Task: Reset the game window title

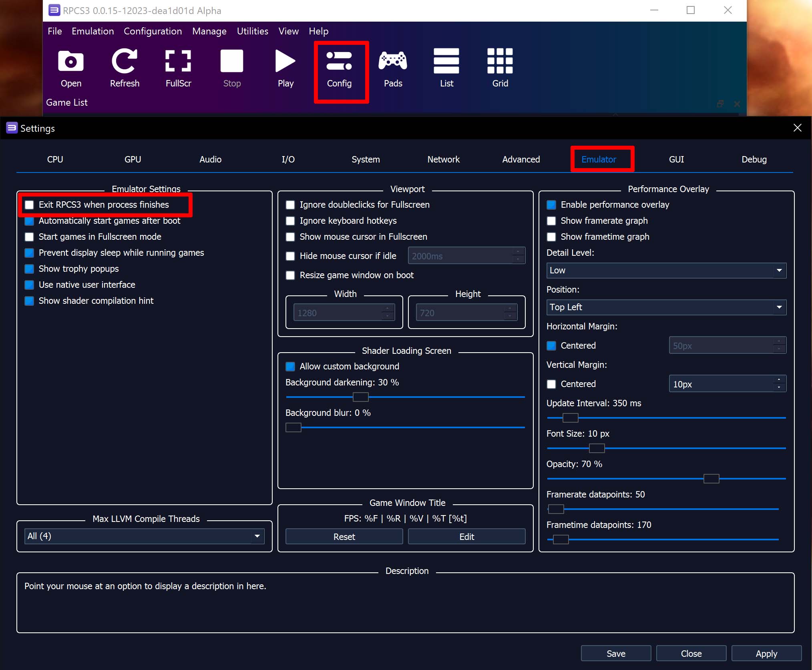Action: click(x=344, y=537)
